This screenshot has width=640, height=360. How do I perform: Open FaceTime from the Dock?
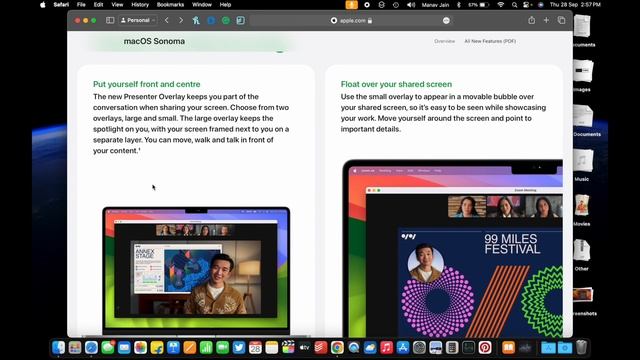222,347
